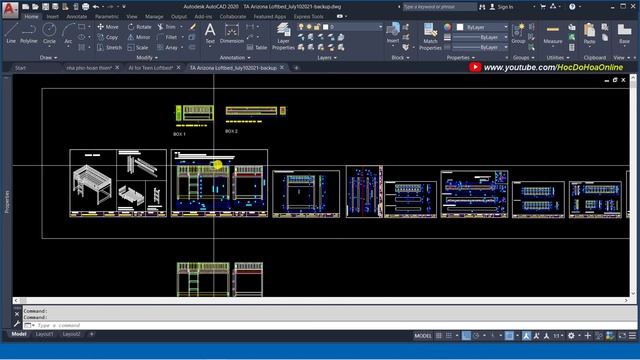Select the Stretch tool

(109, 47)
